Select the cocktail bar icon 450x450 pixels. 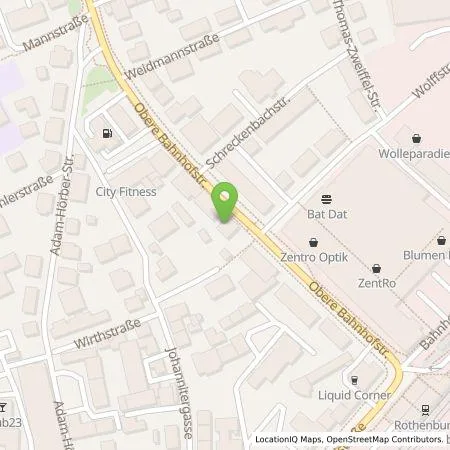click(3, 407)
